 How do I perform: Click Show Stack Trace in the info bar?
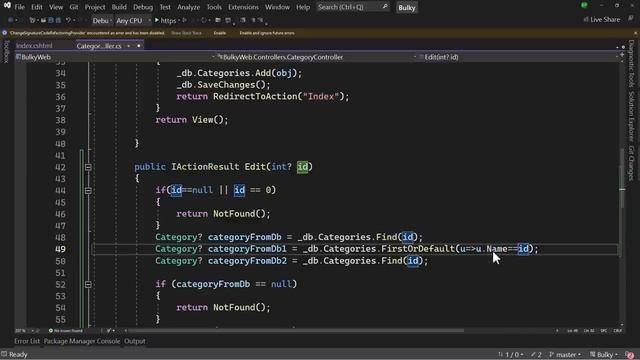pos(187,33)
